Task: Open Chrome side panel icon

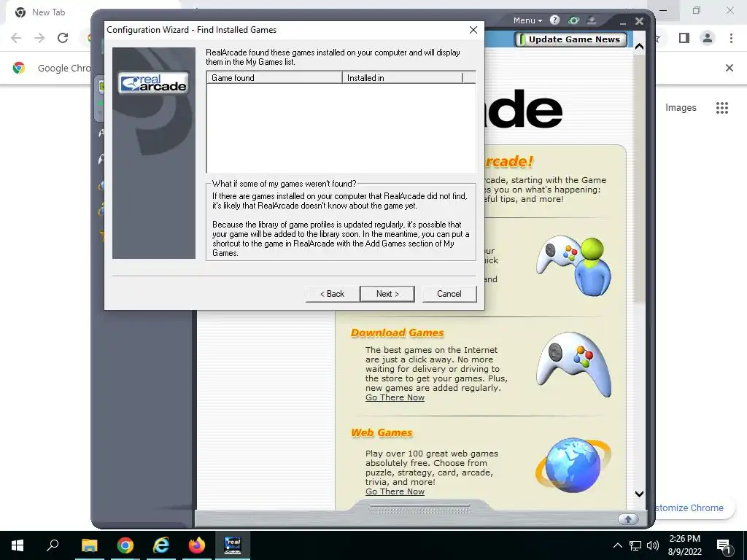Action: click(x=684, y=38)
